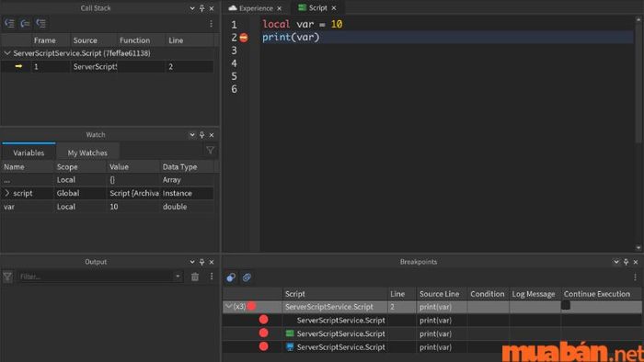Pin the Output panel
The image size is (644, 362).
[201, 262]
